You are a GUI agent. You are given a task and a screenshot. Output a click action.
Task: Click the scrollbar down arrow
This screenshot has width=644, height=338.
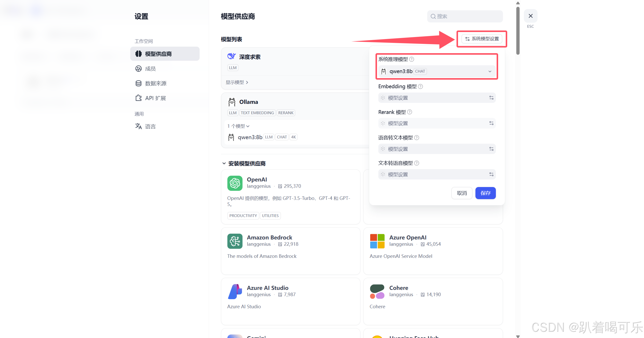[518, 336]
